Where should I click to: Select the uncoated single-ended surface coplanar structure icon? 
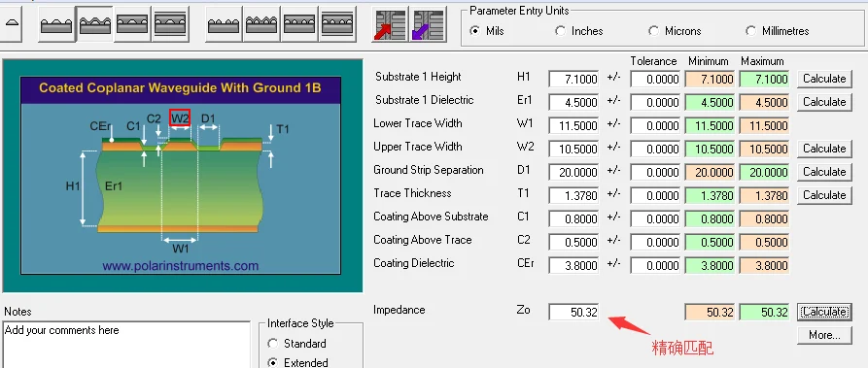(x=56, y=24)
